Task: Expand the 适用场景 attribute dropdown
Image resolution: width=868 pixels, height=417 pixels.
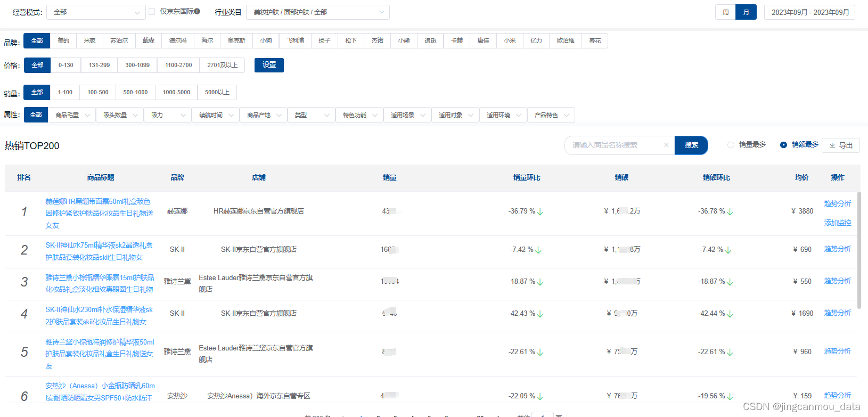Action: point(407,115)
